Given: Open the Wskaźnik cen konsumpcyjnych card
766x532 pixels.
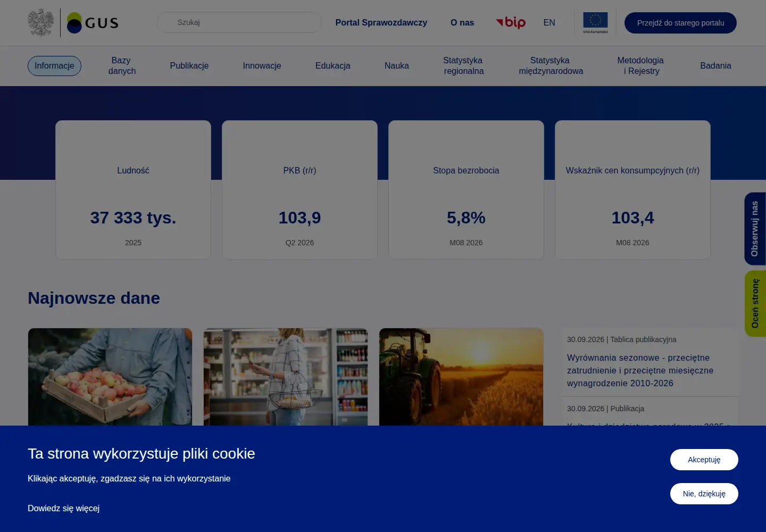Looking at the screenshot, I should pyautogui.click(x=632, y=190).
